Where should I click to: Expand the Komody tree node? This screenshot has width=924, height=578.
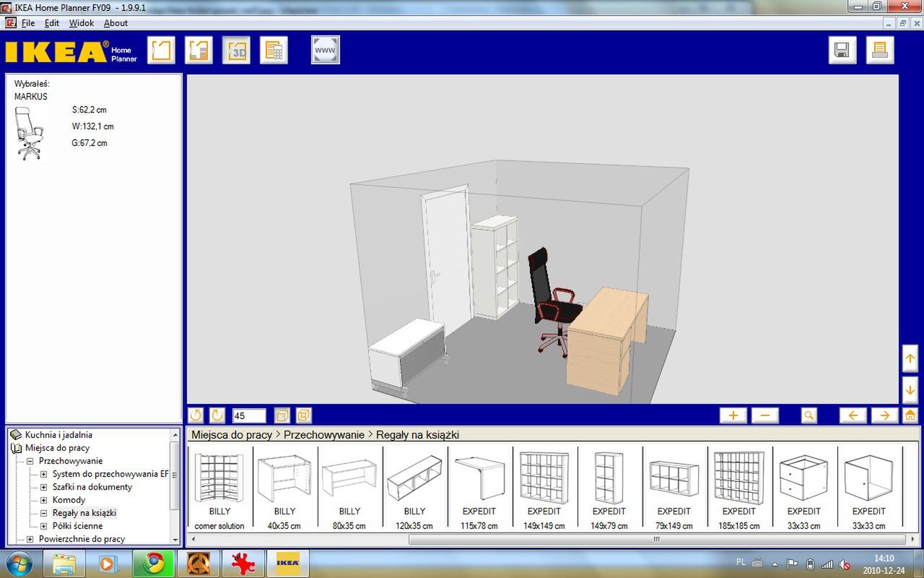click(x=43, y=500)
